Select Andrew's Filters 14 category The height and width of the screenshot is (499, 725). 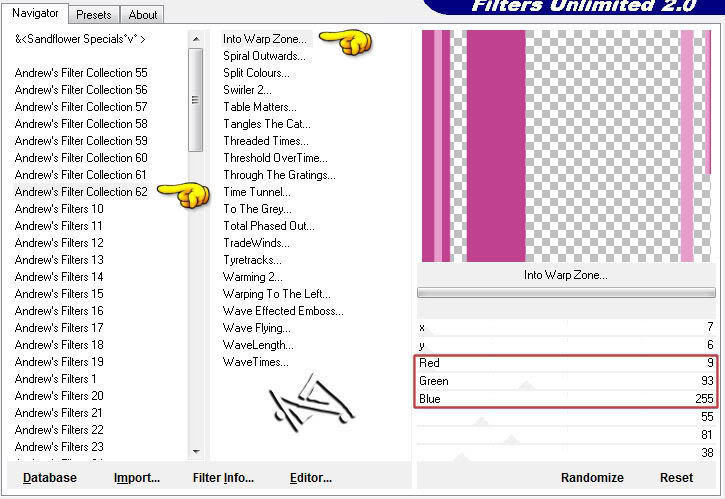click(59, 277)
